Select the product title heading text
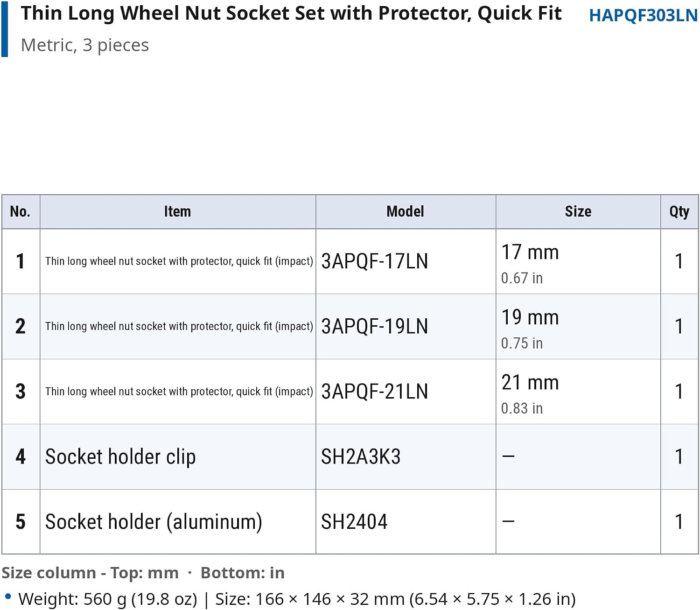 click(x=291, y=14)
